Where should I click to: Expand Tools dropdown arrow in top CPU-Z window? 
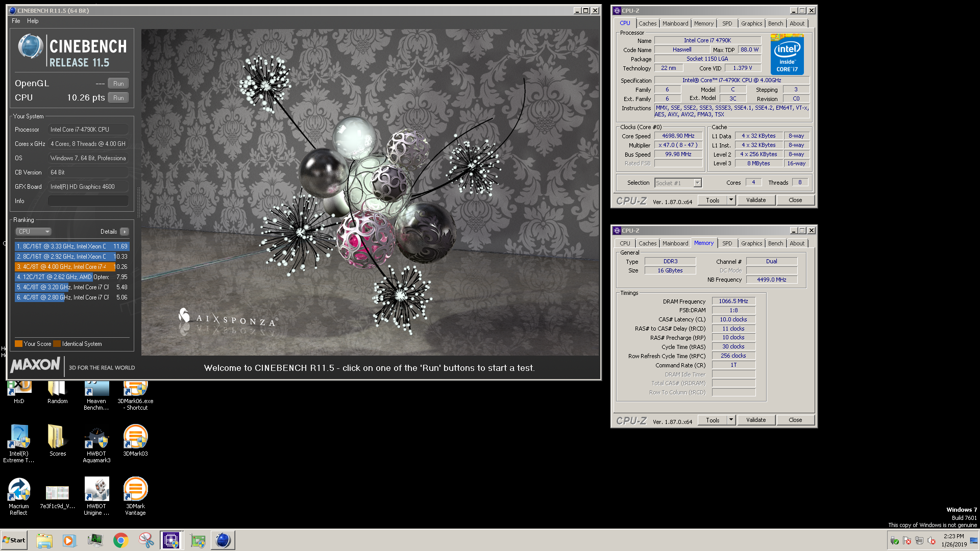tap(731, 201)
